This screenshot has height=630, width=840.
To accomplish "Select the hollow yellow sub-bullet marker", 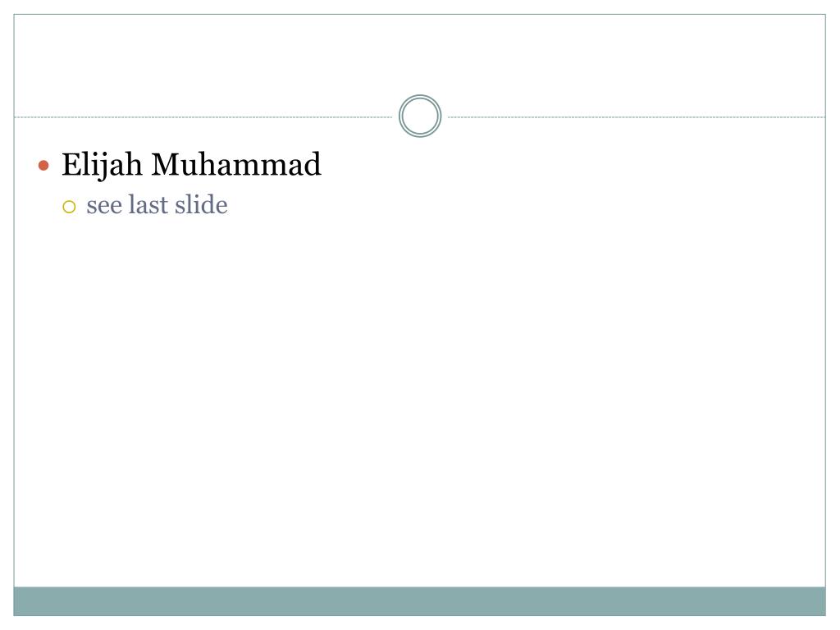I will (69, 207).
